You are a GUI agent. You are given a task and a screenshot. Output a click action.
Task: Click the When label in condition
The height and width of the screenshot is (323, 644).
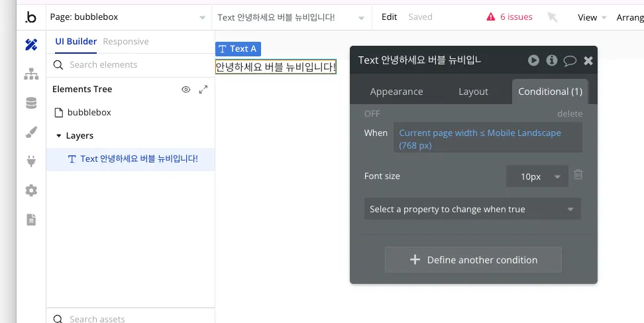[376, 133]
